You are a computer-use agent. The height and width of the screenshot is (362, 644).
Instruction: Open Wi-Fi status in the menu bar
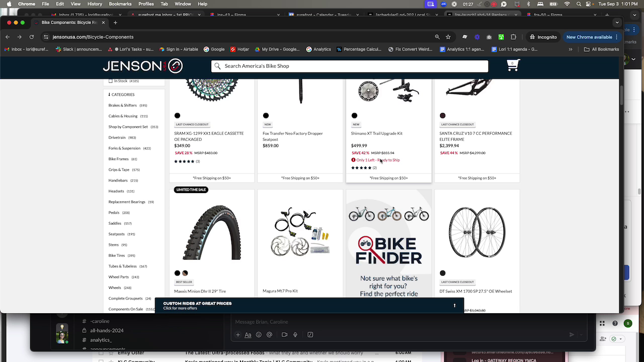tap(568, 4)
